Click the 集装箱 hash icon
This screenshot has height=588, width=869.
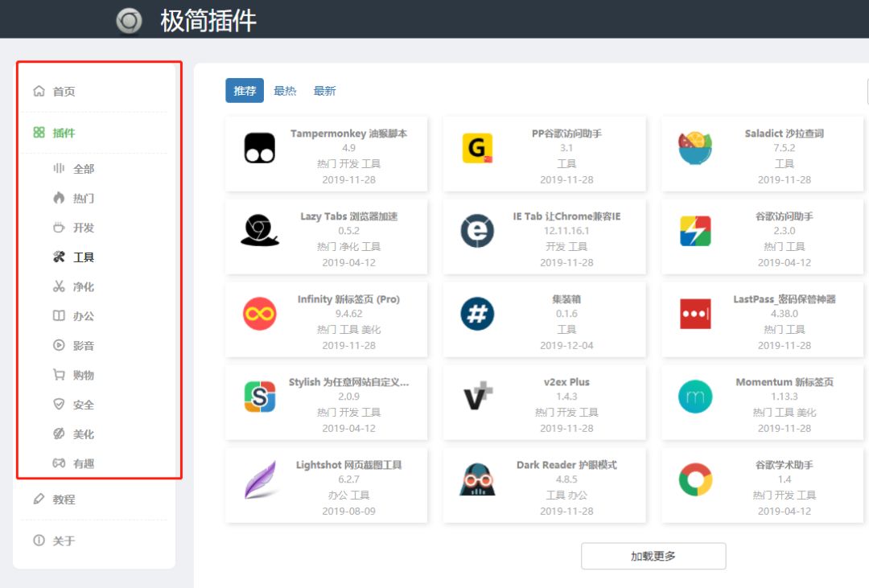[x=477, y=314]
